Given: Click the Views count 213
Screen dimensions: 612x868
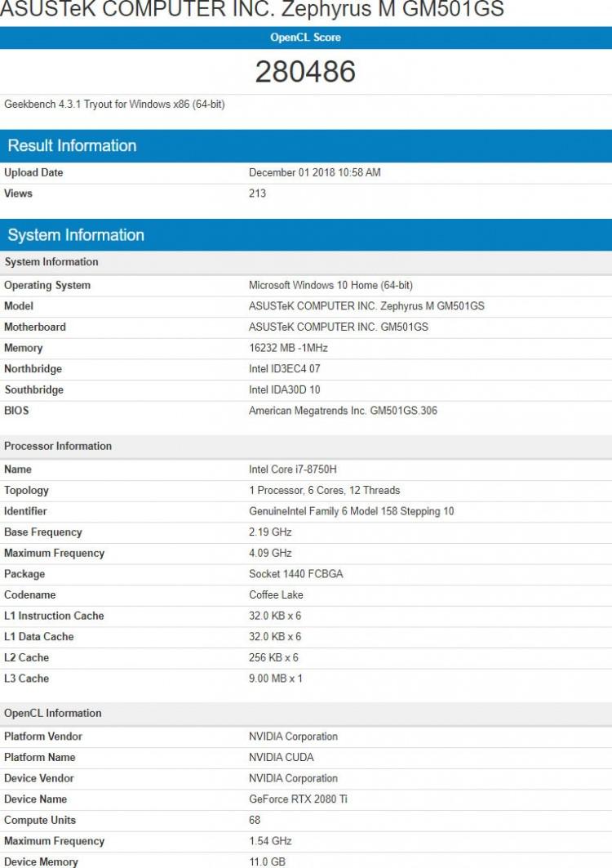Looking at the screenshot, I should 258,194.
